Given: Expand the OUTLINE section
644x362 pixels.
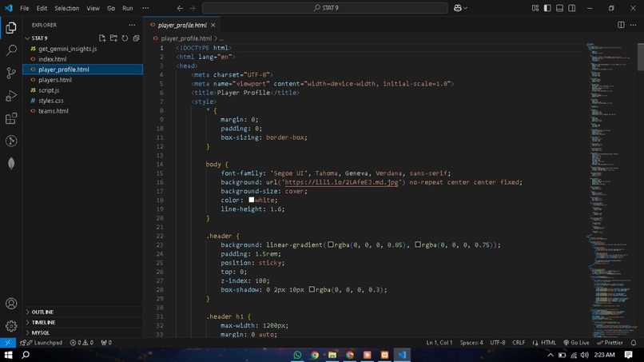Looking at the screenshot, I should coord(82,312).
